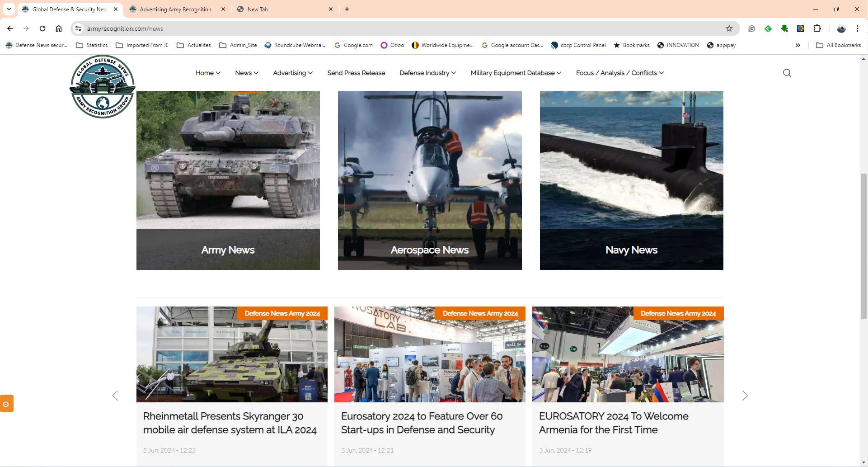Image resolution: width=868 pixels, height=467 pixels.
Task: Show previous carousel news articles
Action: coord(115,396)
